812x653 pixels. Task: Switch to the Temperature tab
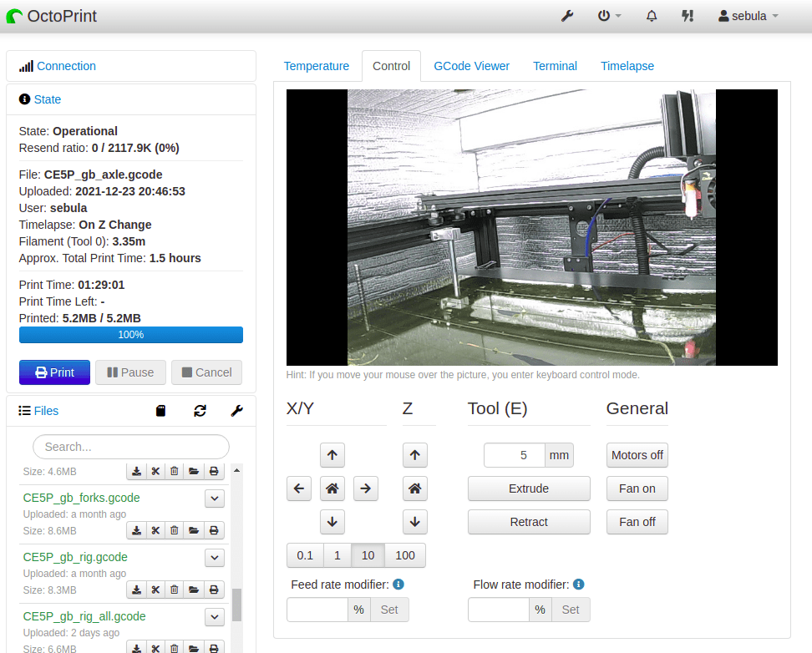(317, 66)
